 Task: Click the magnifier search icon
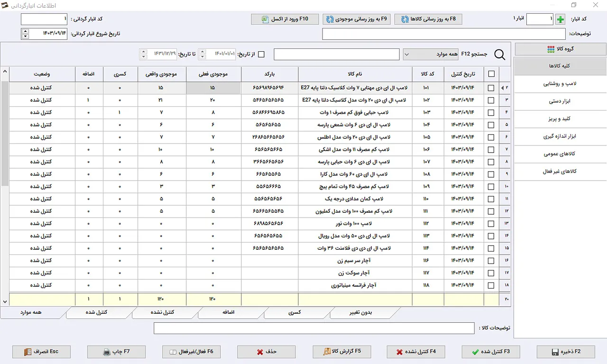(500, 55)
